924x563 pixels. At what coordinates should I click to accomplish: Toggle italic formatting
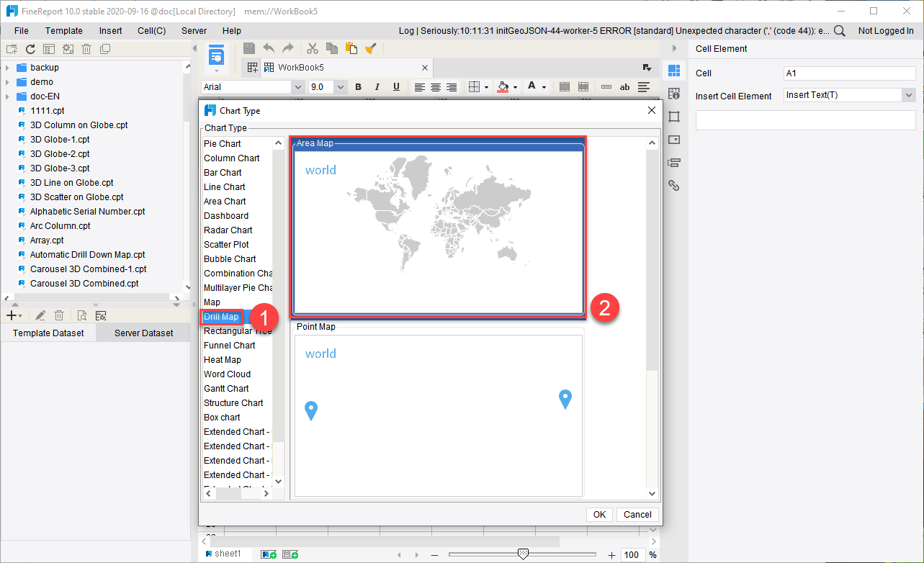pos(377,86)
